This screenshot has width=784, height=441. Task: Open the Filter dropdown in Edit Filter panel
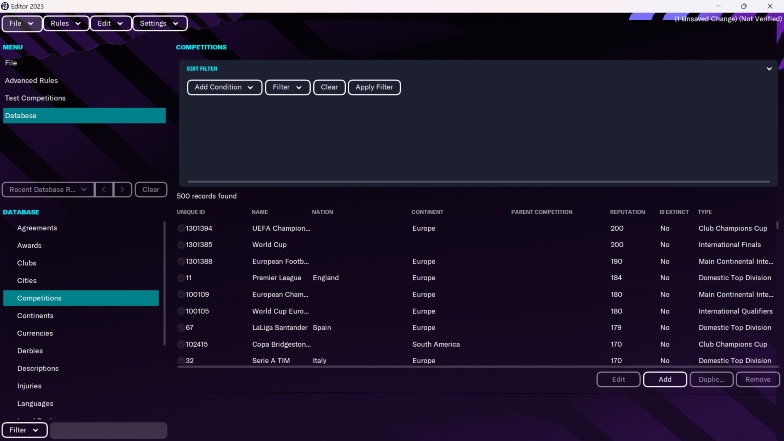point(287,87)
